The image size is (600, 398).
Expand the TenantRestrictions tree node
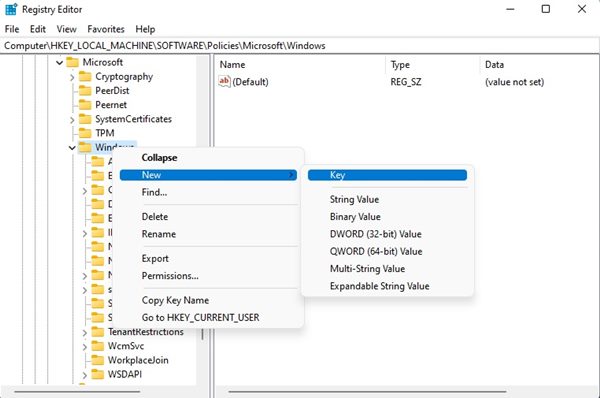point(85,332)
